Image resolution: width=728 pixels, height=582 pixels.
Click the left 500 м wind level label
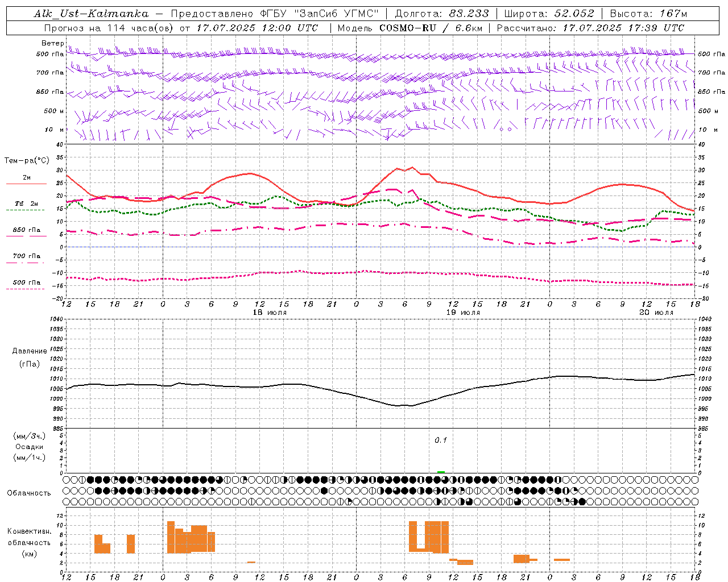pyautogui.click(x=54, y=111)
